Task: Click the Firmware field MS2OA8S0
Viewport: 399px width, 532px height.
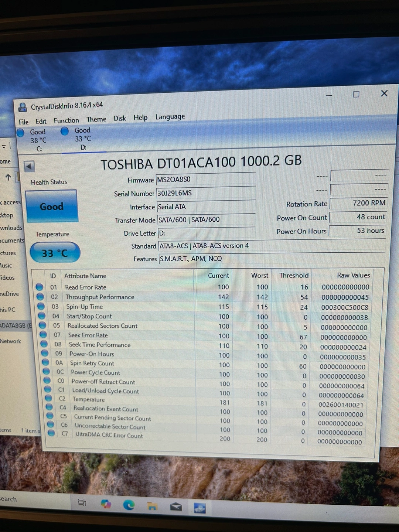Action: (206, 179)
